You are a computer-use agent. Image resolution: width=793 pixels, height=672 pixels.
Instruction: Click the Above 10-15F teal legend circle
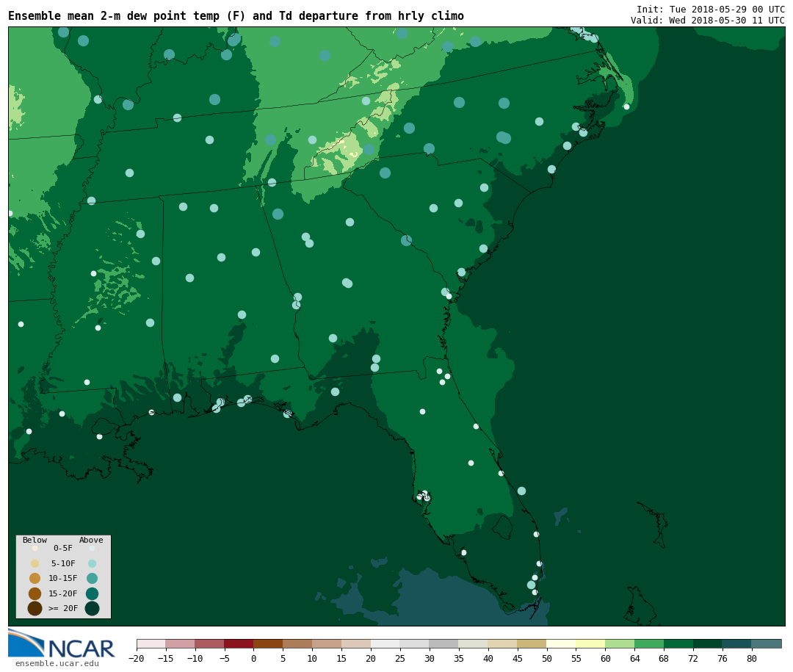pos(92,579)
